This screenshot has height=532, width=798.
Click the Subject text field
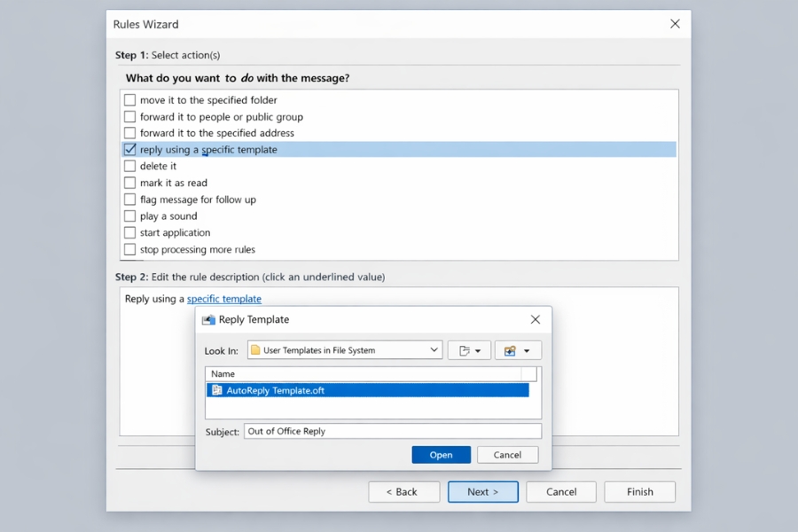[x=392, y=432]
